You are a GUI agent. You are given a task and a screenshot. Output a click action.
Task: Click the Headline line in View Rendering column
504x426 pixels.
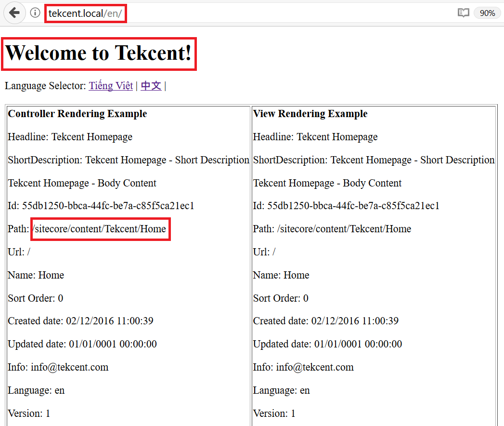coord(315,137)
